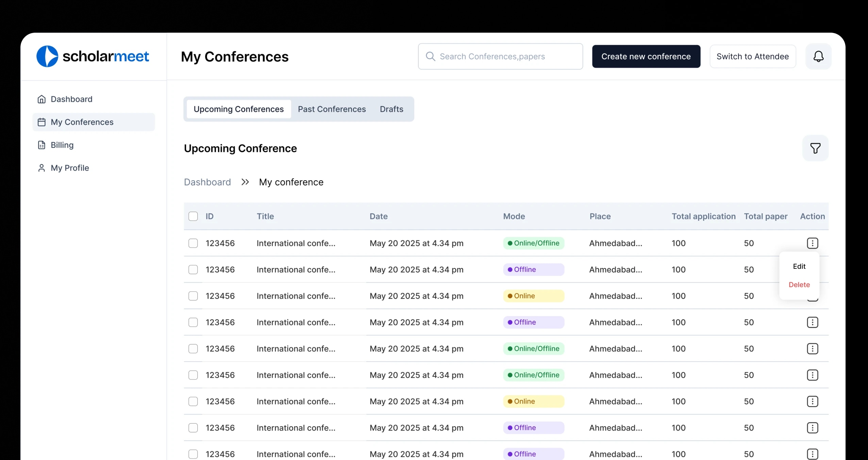Click the third row's May 20 2025 date
The height and width of the screenshot is (460, 868).
pyautogui.click(x=416, y=296)
